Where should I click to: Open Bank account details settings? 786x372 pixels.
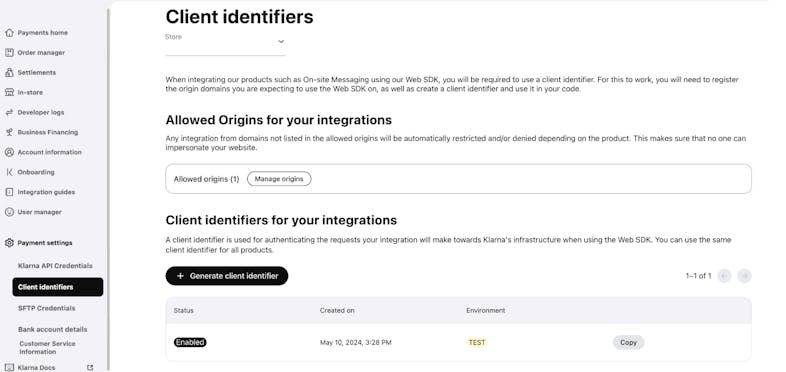53,329
